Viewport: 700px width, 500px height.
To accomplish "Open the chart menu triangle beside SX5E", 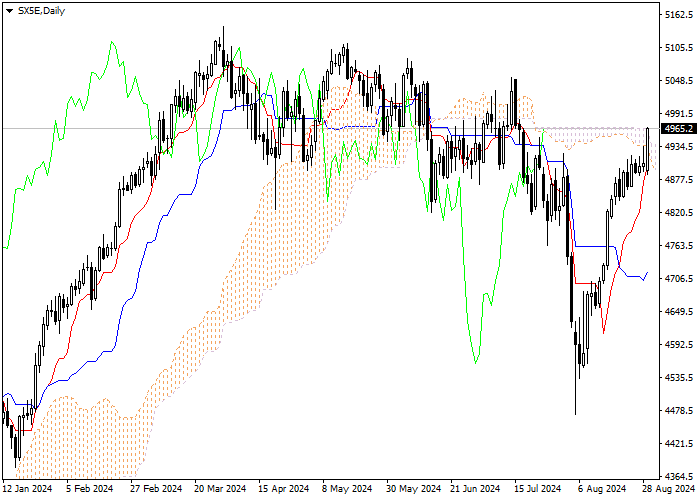I will click(x=9, y=11).
